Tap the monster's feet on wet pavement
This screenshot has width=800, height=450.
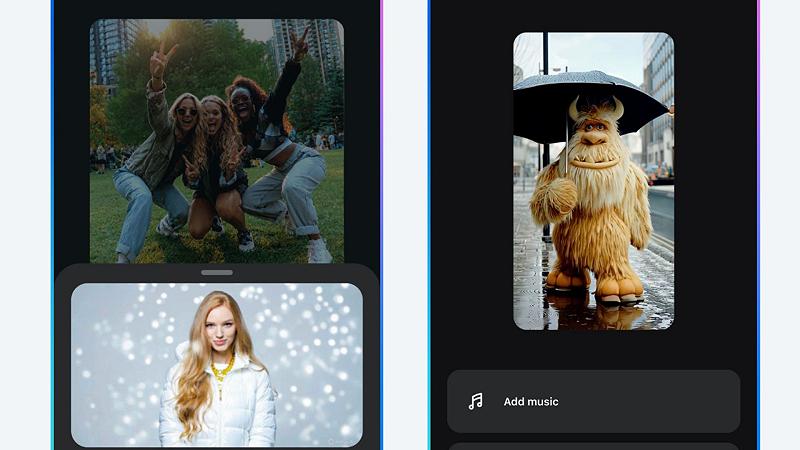[596, 288]
